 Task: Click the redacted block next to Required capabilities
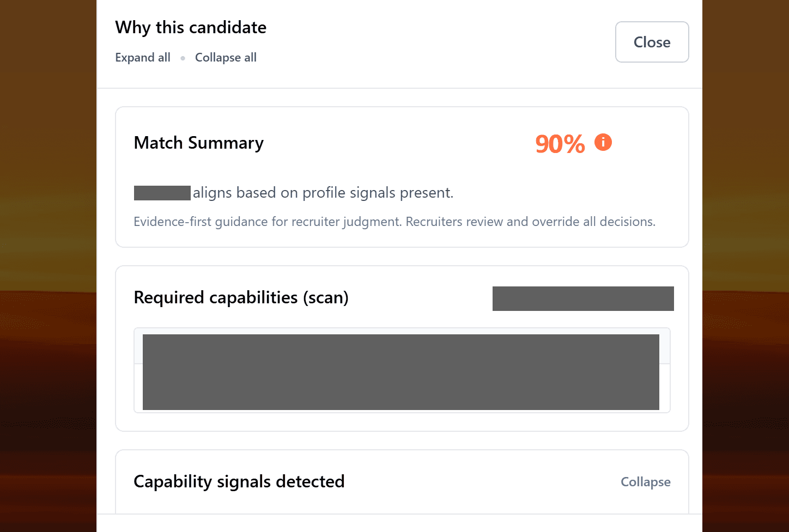[x=582, y=298]
